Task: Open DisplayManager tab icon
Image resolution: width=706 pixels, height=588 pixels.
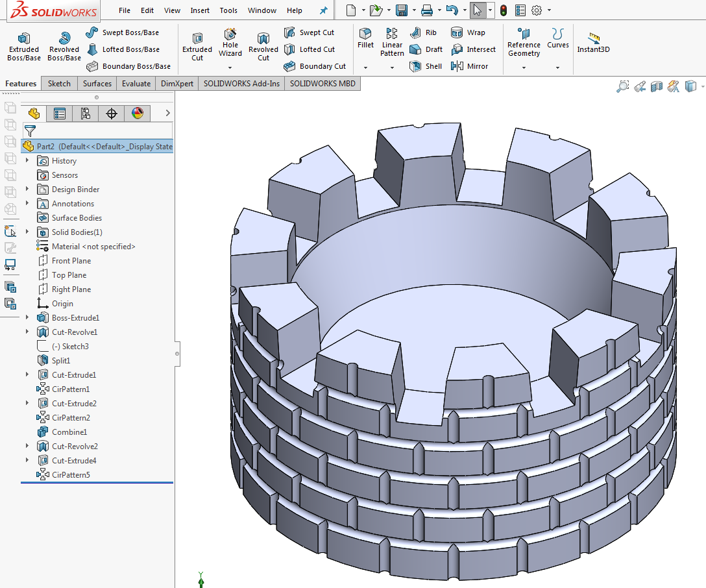Action: click(x=138, y=114)
